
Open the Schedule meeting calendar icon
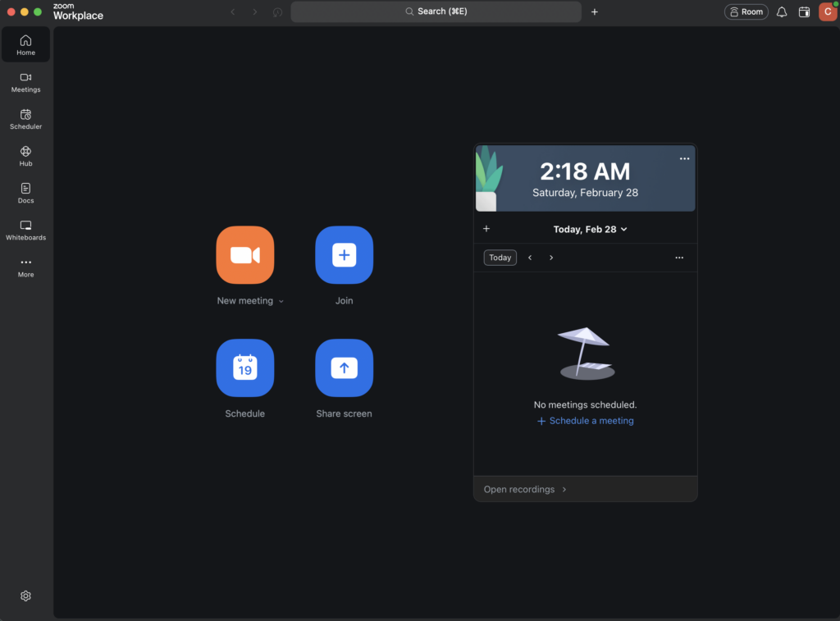244,368
